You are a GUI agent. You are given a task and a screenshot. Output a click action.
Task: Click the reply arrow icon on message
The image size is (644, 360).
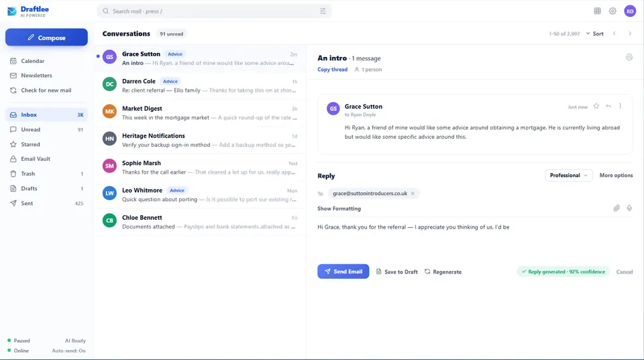point(608,106)
